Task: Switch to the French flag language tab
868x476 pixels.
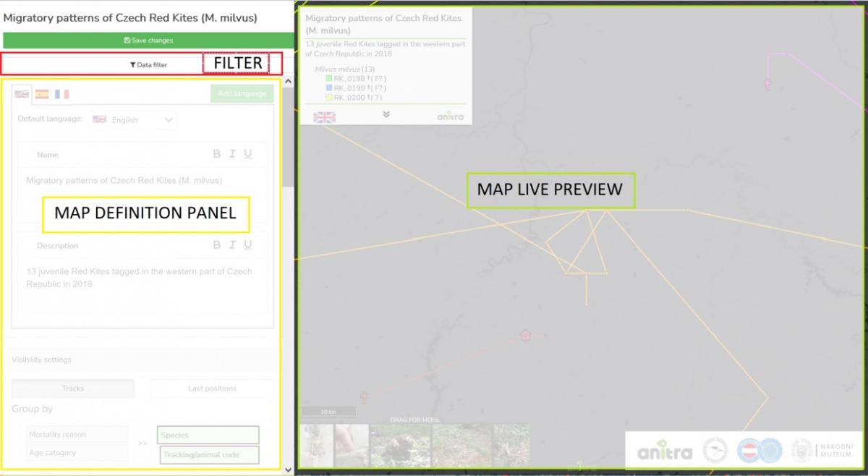Action: (x=61, y=94)
